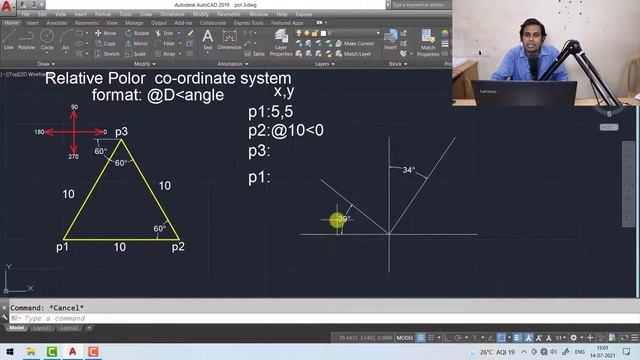Screen dimensions: 640x360
Task: Select the Arc tool
Action: point(66,40)
